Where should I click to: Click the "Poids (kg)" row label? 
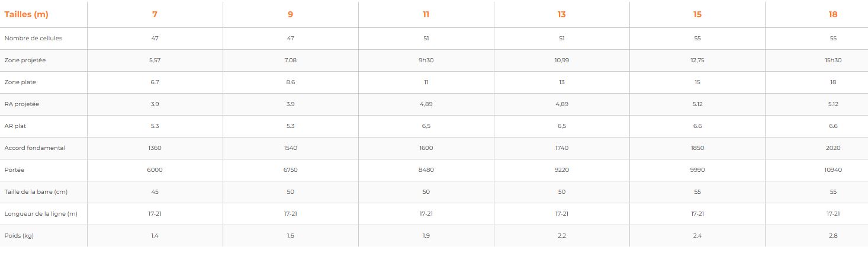coord(19,236)
